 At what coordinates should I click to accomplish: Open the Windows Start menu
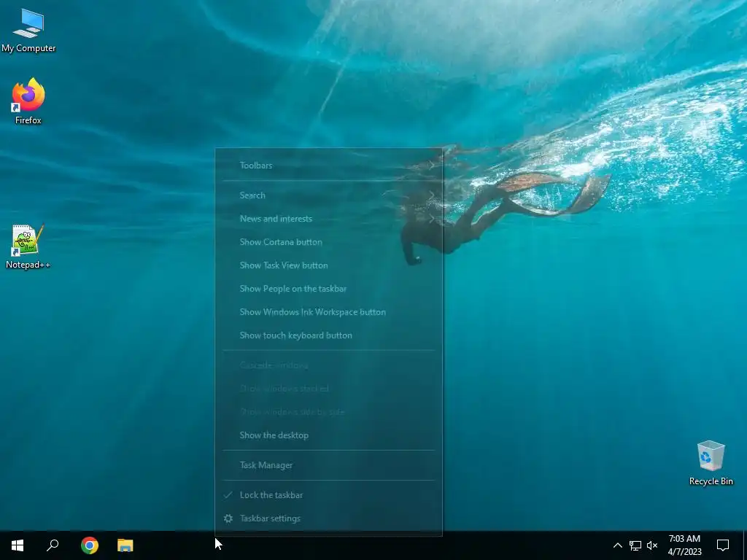(18, 545)
